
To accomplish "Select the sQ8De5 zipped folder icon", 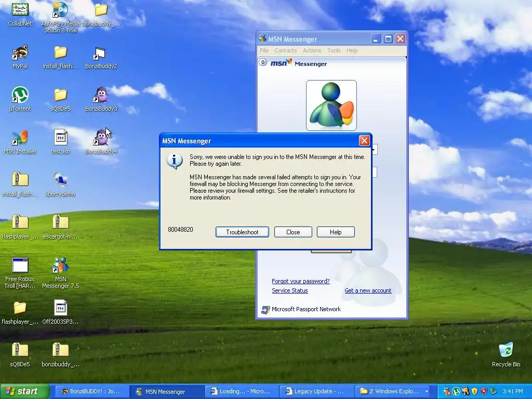I will 20,355.
